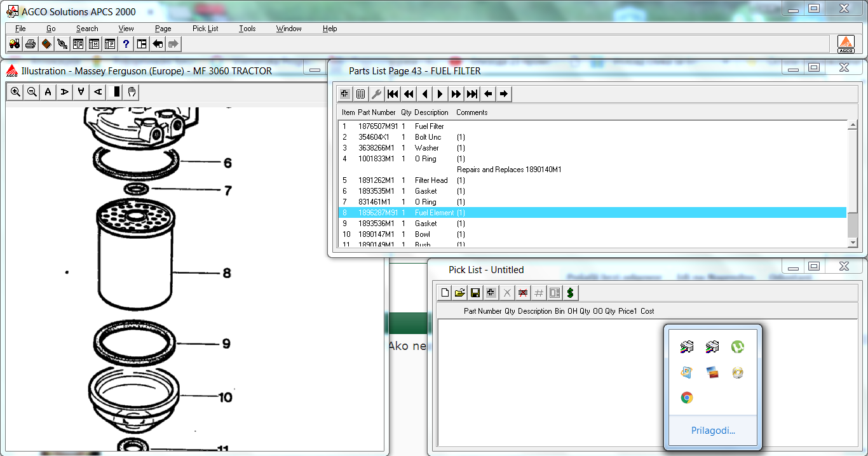Screen dimensions: 868x456
Task: Jump to first page in Parts List
Action: [x=393, y=94]
